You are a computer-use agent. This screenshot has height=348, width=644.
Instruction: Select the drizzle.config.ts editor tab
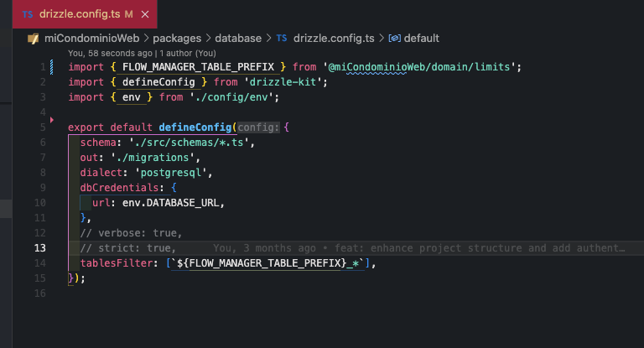[x=85, y=14]
